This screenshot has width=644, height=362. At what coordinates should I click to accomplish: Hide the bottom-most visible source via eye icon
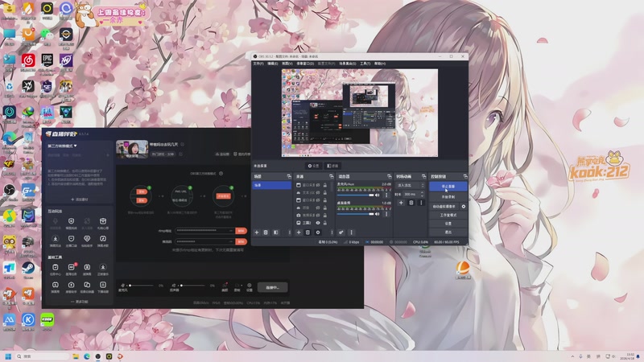pyautogui.click(x=318, y=223)
